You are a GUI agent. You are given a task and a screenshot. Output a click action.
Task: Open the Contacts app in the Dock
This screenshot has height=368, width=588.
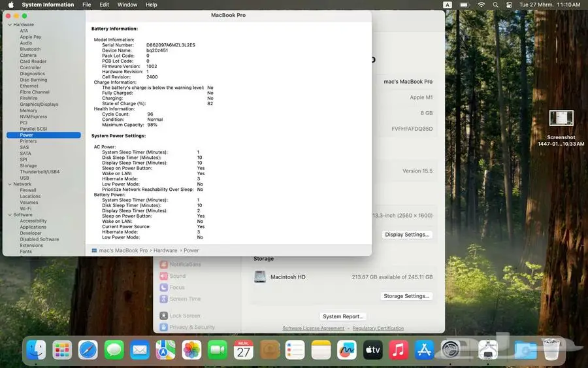(270, 350)
